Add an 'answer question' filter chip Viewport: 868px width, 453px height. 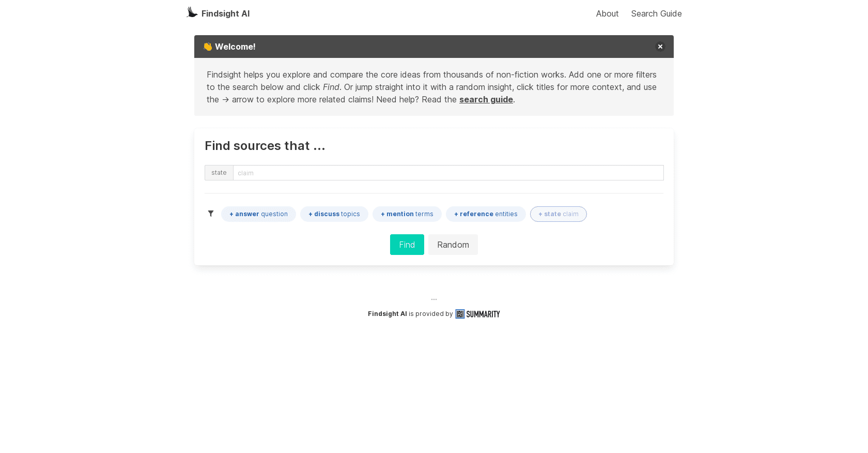click(x=258, y=214)
